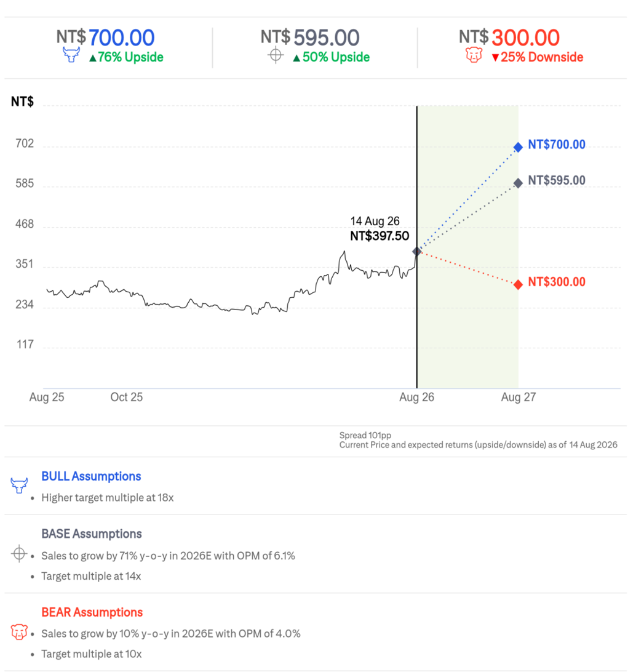Viewport: 628px width, 672px height.
Task: Click bear icon beside BEAR Assumptions
Action: tap(19, 632)
